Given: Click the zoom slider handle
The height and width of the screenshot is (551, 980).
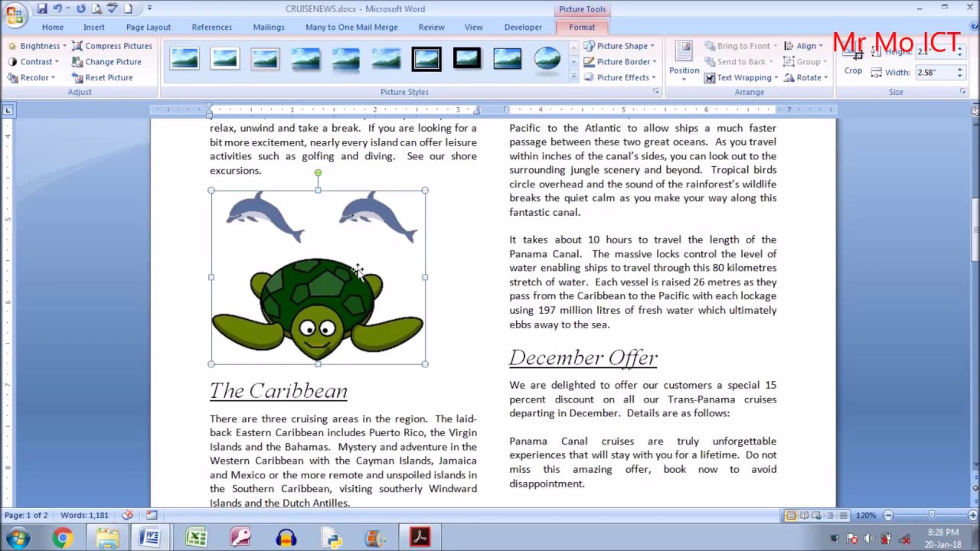Looking at the screenshot, I should (931, 516).
